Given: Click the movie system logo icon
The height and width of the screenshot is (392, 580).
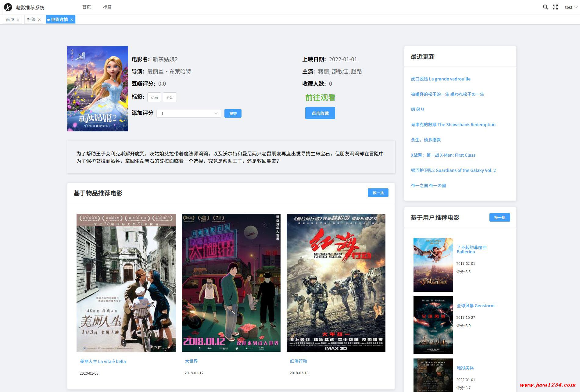Looking at the screenshot, I should [x=8, y=7].
